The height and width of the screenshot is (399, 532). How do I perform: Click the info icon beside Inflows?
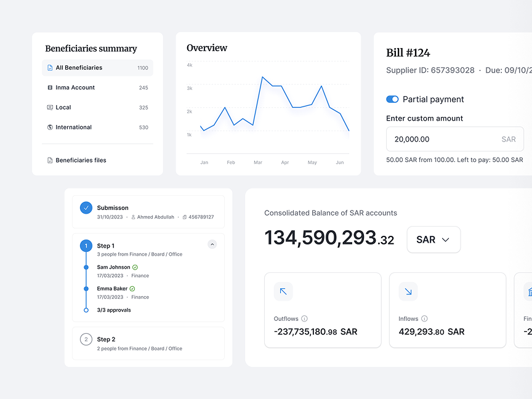tap(424, 319)
